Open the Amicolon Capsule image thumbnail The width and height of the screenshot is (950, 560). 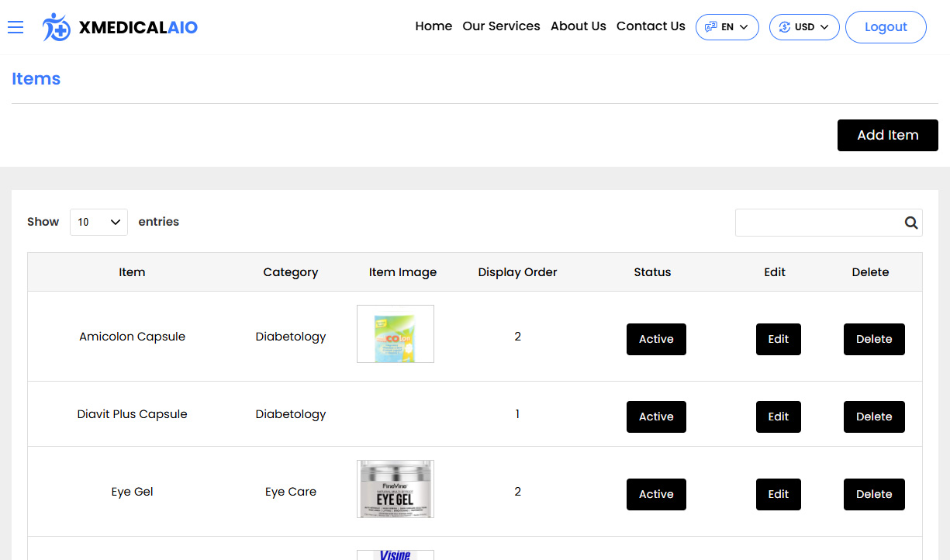tap(396, 334)
